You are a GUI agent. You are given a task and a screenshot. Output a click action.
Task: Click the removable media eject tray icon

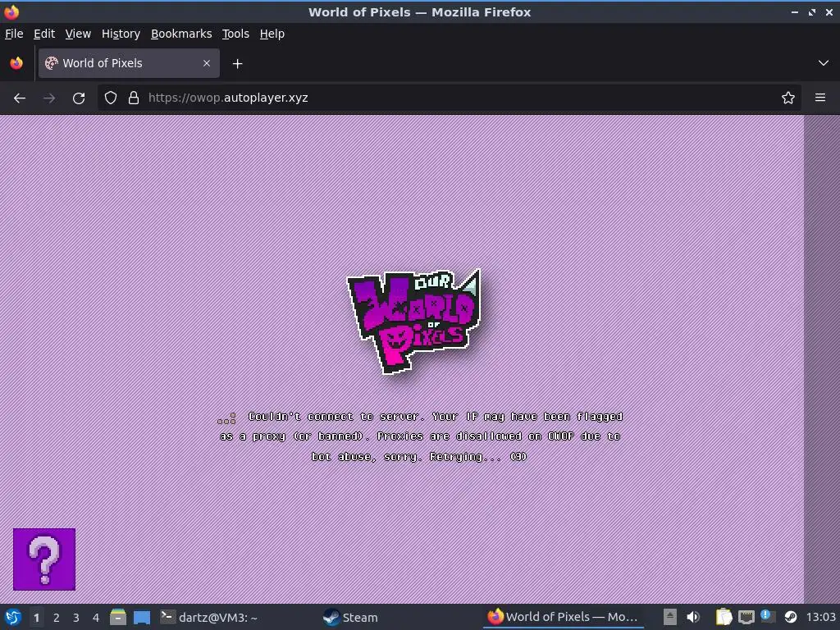pos(669,617)
